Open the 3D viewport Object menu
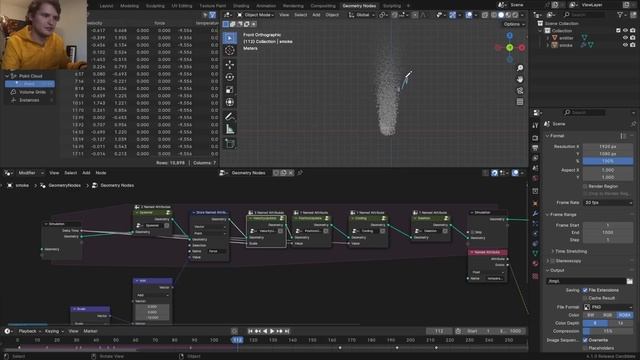This screenshot has width=640, height=360. pyautogui.click(x=332, y=15)
